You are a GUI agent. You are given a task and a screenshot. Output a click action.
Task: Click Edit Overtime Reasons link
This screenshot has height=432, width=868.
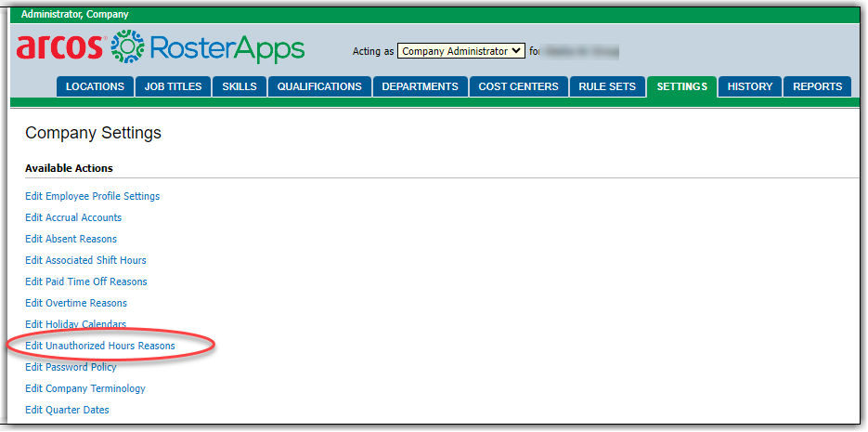(76, 303)
